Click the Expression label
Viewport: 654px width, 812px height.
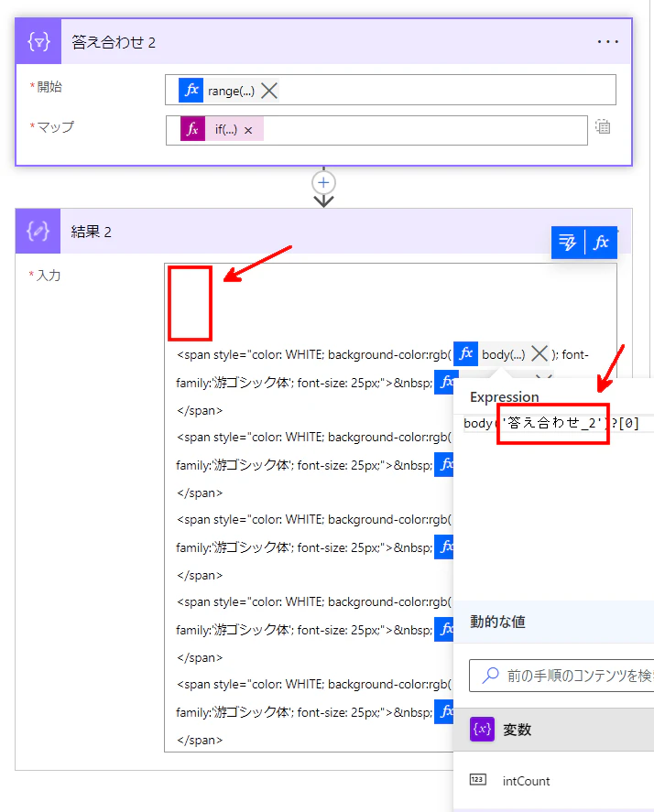(x=504, y=397)
